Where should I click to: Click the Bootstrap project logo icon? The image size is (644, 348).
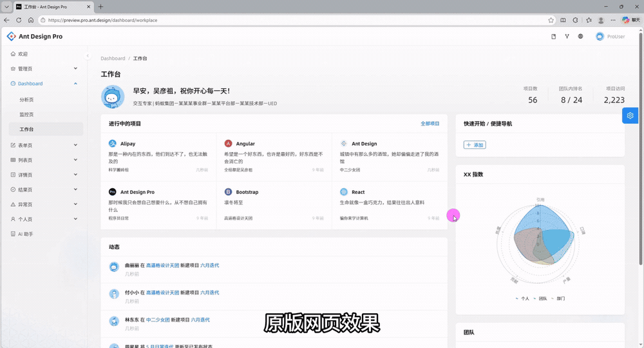tap(229, 192)
